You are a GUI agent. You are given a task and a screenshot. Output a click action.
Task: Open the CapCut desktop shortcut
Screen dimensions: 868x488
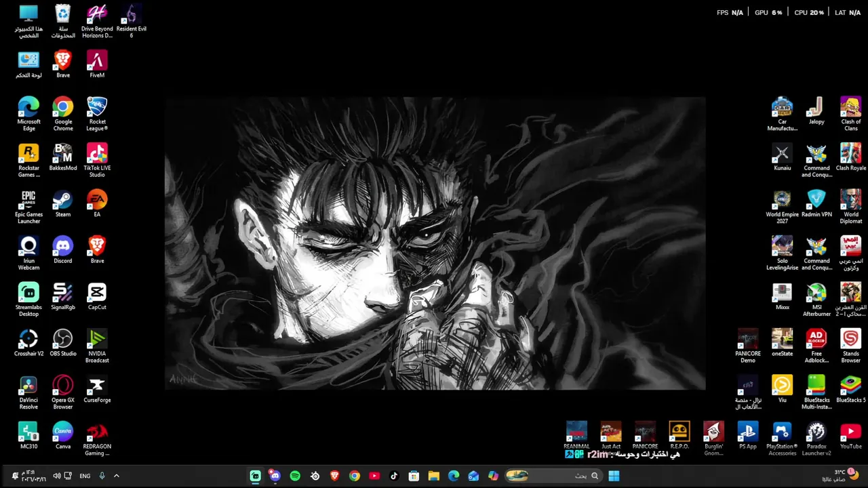[97, 296]
